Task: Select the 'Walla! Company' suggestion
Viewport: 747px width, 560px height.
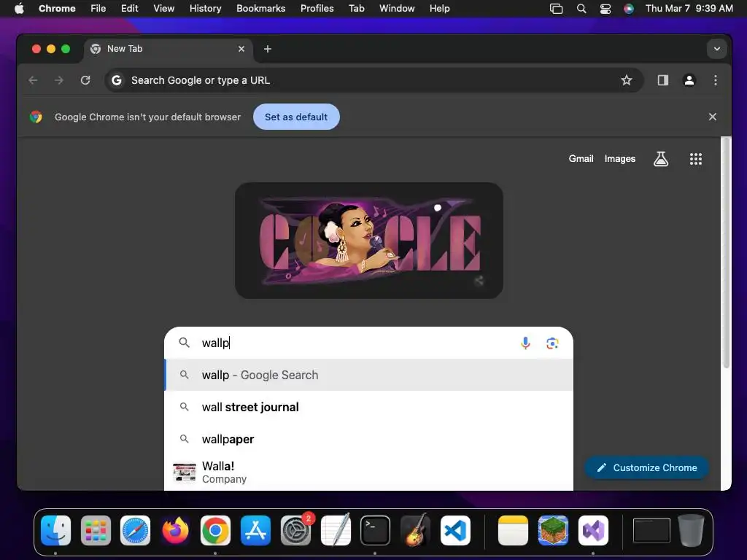Action: pyautogui.click(x=368, y=472)
